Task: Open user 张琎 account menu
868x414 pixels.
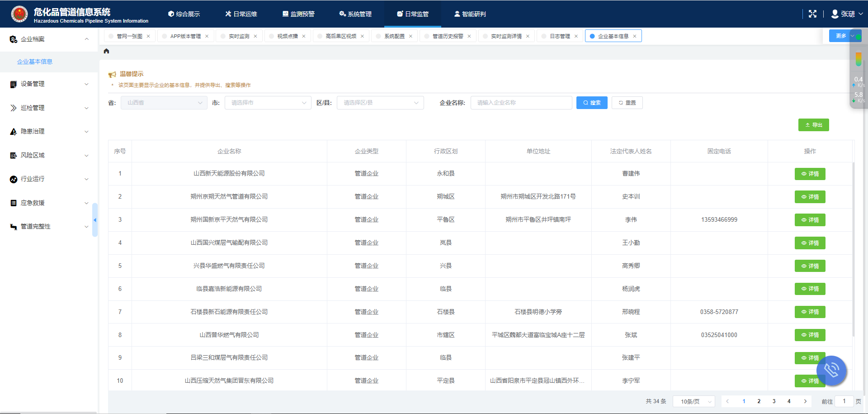Action: click(847, 14)
